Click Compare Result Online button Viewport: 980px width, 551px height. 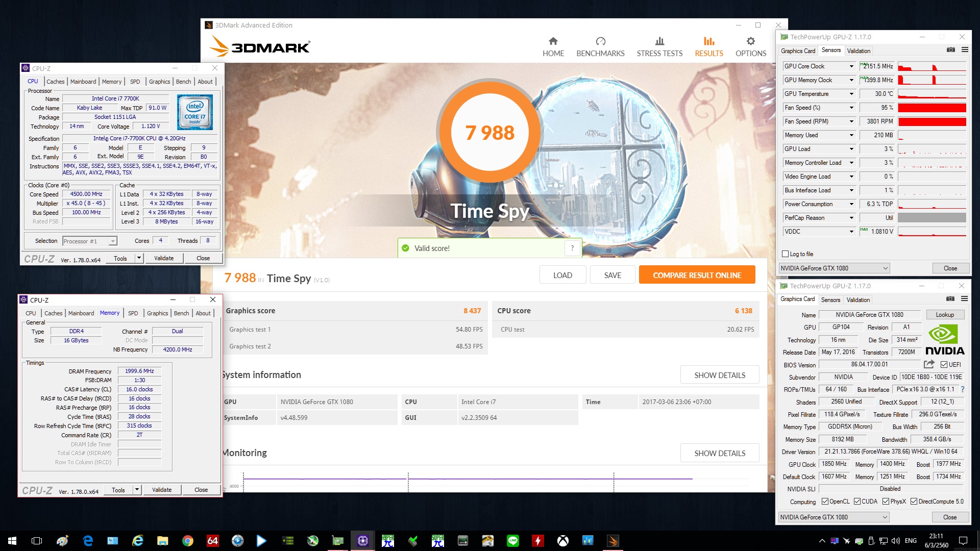point(697,275)
